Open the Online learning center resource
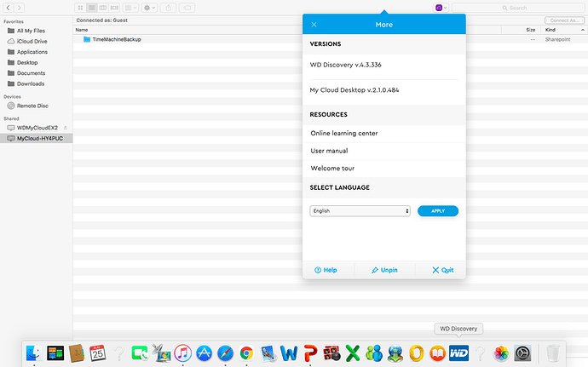The width and height of the screenshot is (588, 367). pos(344,133)
